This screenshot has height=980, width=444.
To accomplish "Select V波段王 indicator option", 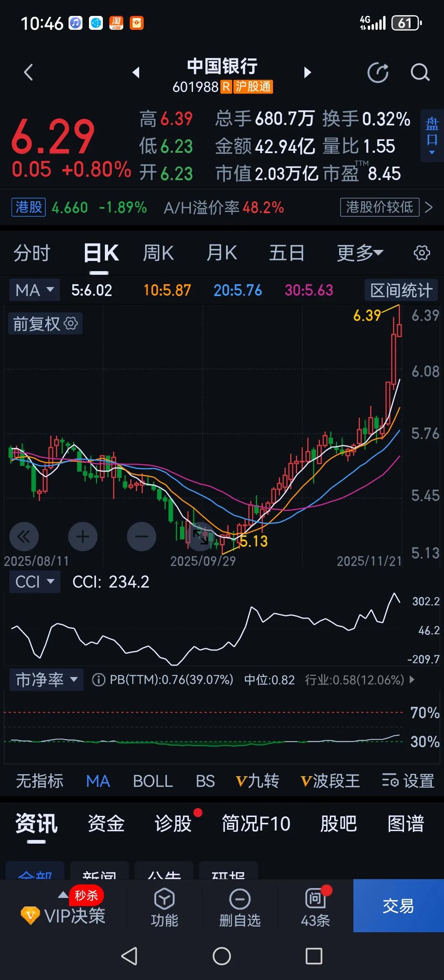I will pos(330,781).
